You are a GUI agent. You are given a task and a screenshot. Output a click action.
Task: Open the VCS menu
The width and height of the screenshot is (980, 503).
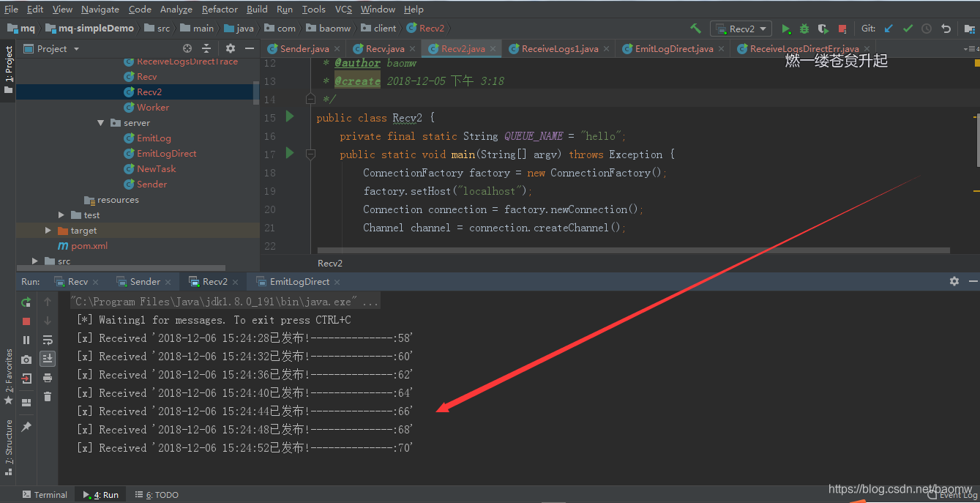[x=343, y=10]
